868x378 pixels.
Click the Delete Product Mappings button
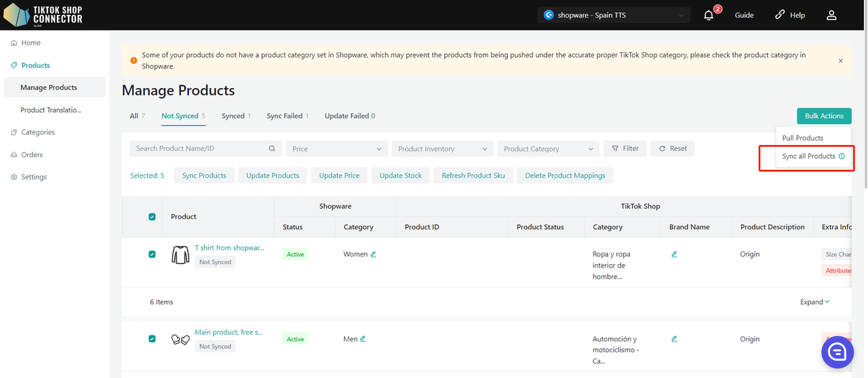565,175
